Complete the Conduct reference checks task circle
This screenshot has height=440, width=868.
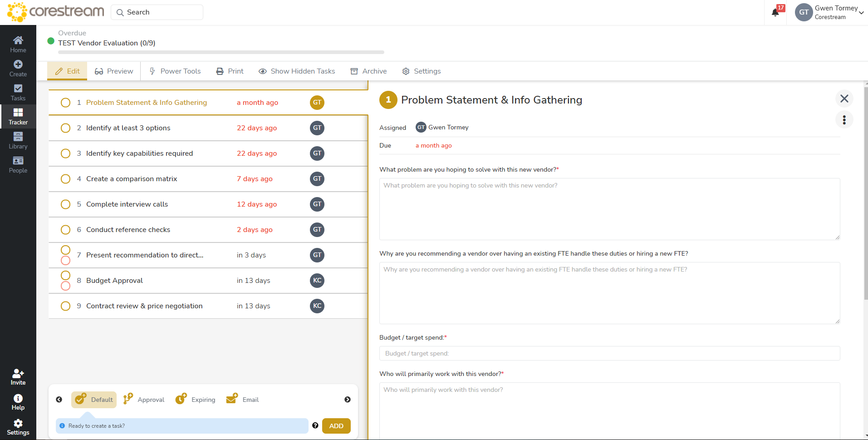[65, 229]
